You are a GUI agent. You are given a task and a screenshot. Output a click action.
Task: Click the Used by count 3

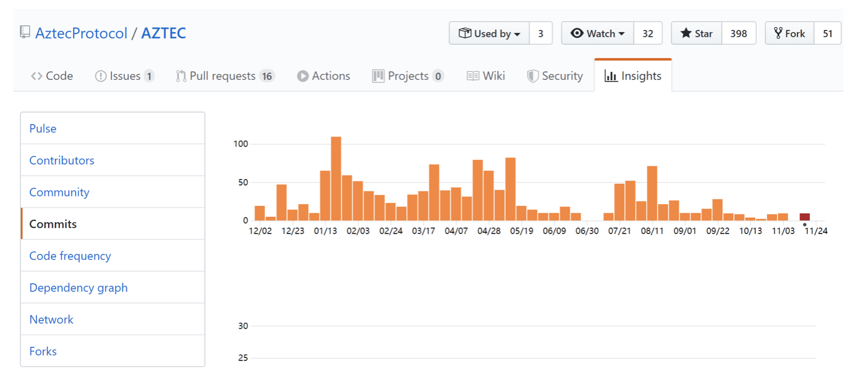coord(541,34)
